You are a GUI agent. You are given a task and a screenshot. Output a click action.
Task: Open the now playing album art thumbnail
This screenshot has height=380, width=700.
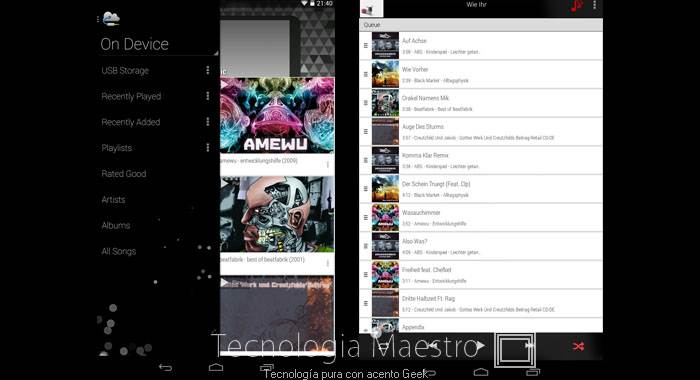(371, 8)
